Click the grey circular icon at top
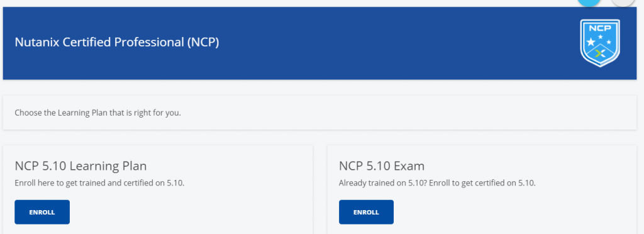 pyautogui.click(x=623, y=2)
